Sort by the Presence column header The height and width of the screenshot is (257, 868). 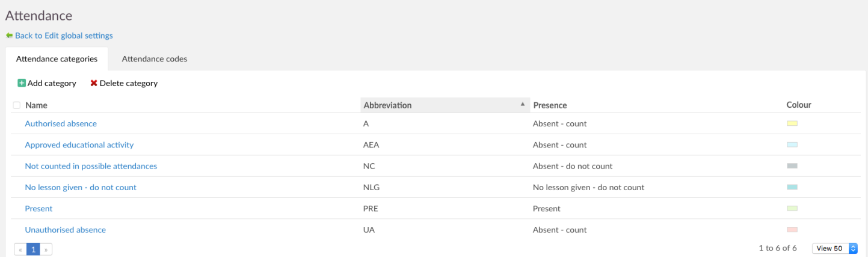click(x=550, y=105)
